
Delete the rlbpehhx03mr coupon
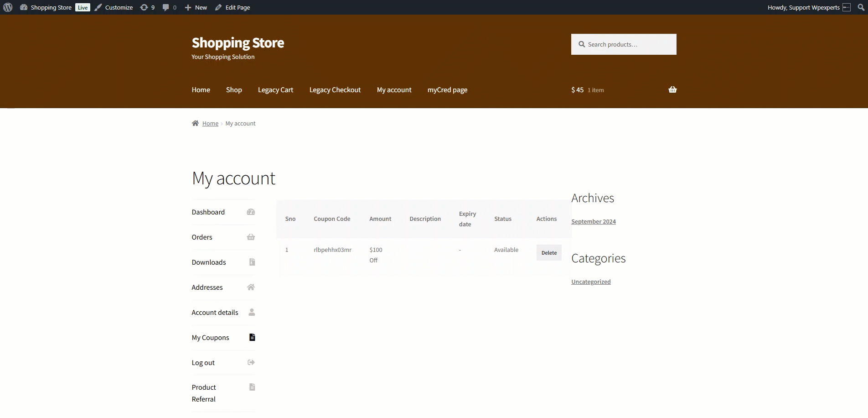pyautogui.click(x=549, y=253)
